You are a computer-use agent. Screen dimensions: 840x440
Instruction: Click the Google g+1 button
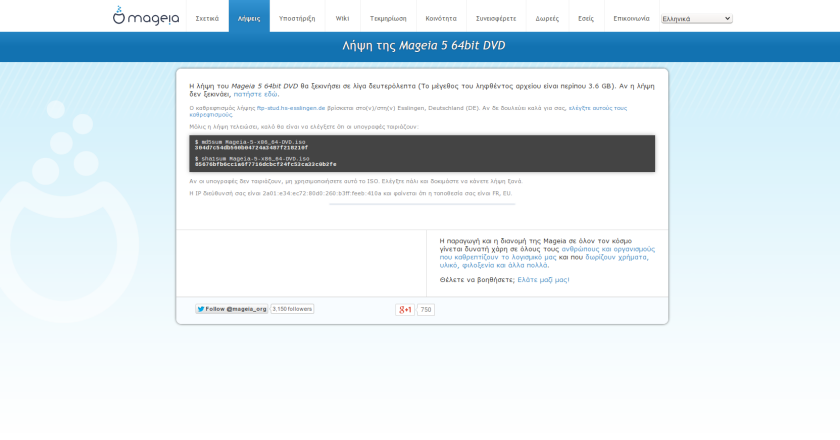pos(405,309)
